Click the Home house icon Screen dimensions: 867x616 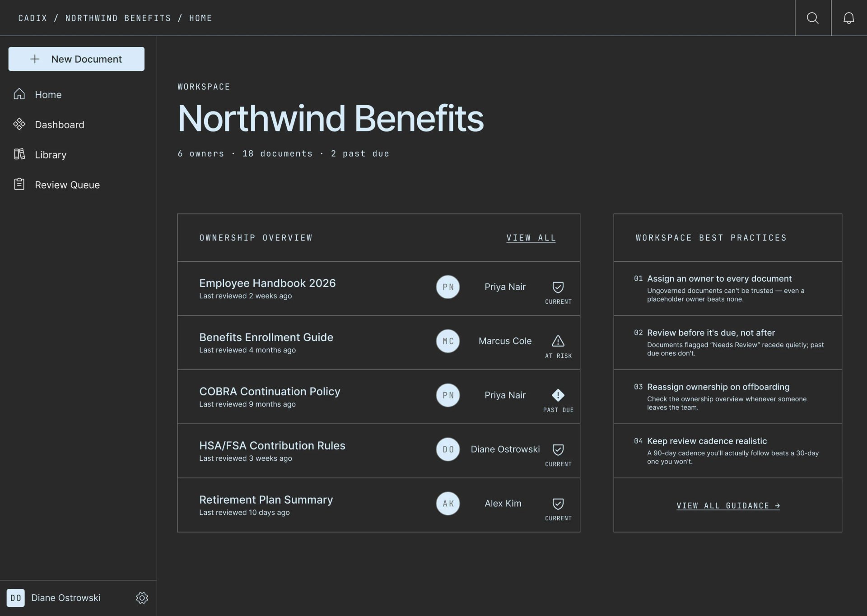tap(19, 94)
